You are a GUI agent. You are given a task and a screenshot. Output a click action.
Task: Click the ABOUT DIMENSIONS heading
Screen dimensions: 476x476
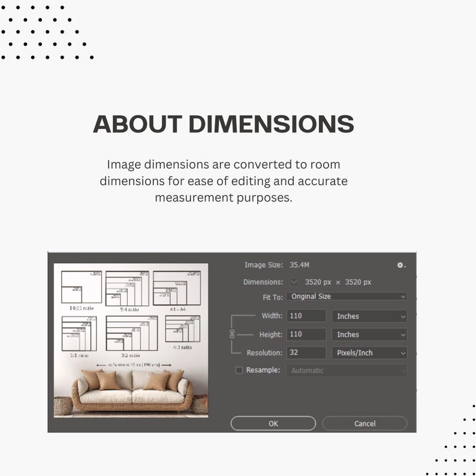(x=224, y=124)
